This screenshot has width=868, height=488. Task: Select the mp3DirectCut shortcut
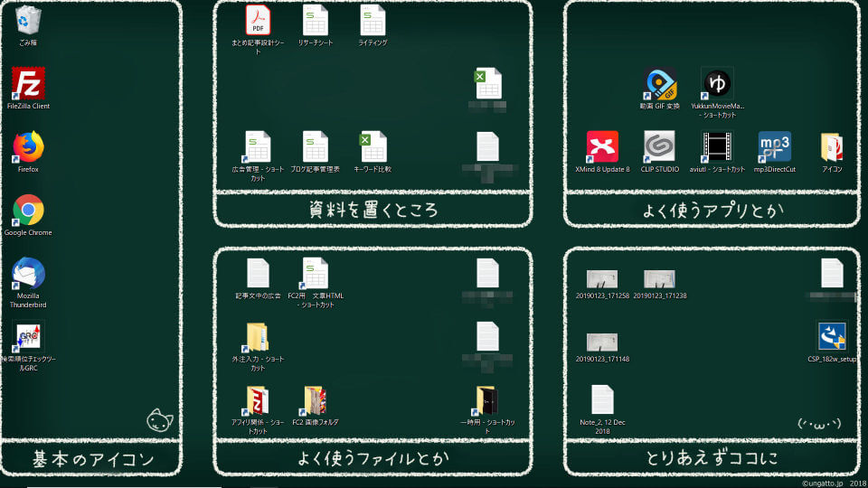click(x=775, y=146)
